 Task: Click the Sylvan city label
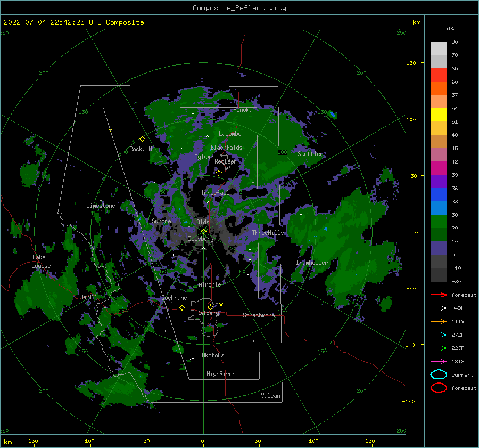204,157
